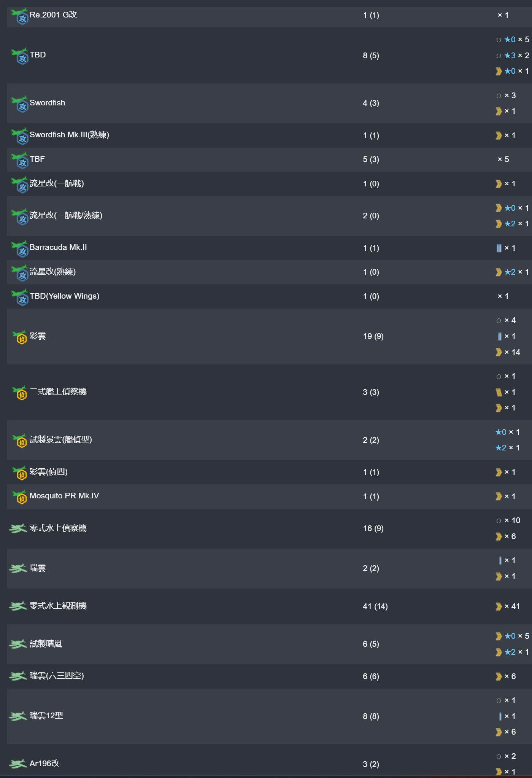Select the Swordfish Mk.III(熟練) equipment name

[x=69, y=135]
